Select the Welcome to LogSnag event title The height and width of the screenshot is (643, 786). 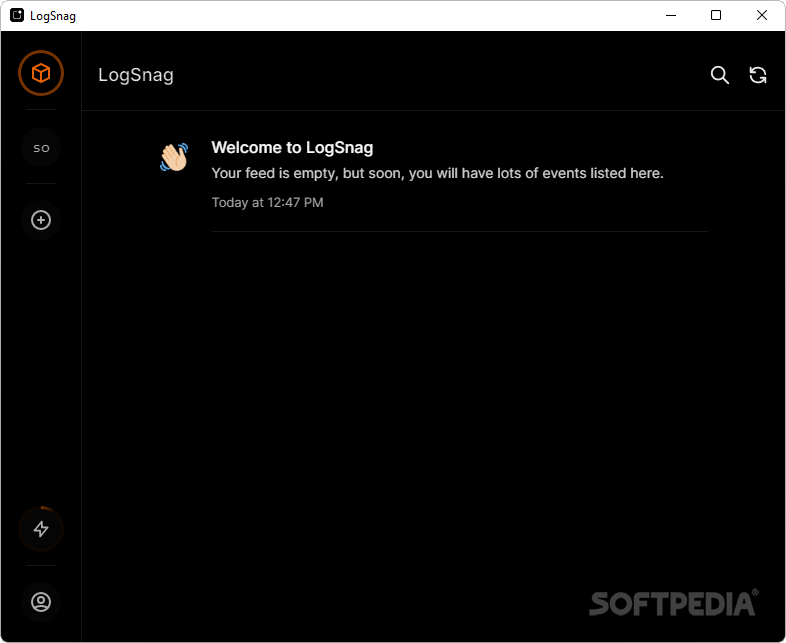(292, 147)
